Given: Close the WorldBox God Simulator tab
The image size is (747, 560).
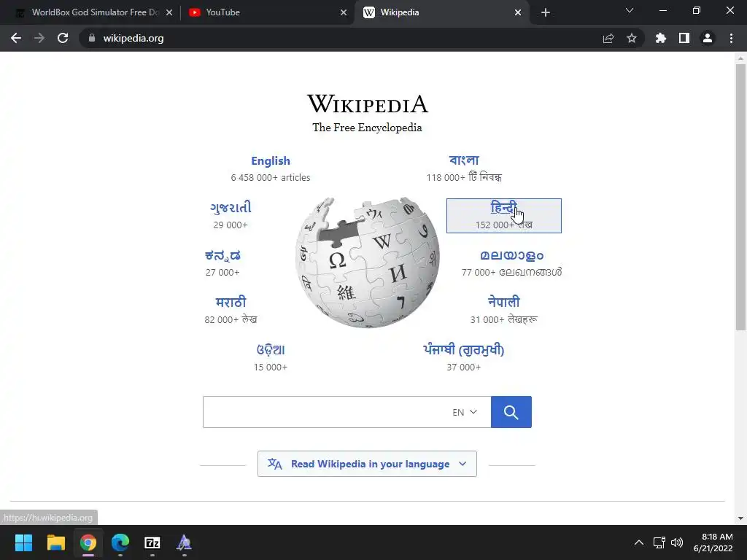Looking at the screenshot, I should [x=169, y=12].
